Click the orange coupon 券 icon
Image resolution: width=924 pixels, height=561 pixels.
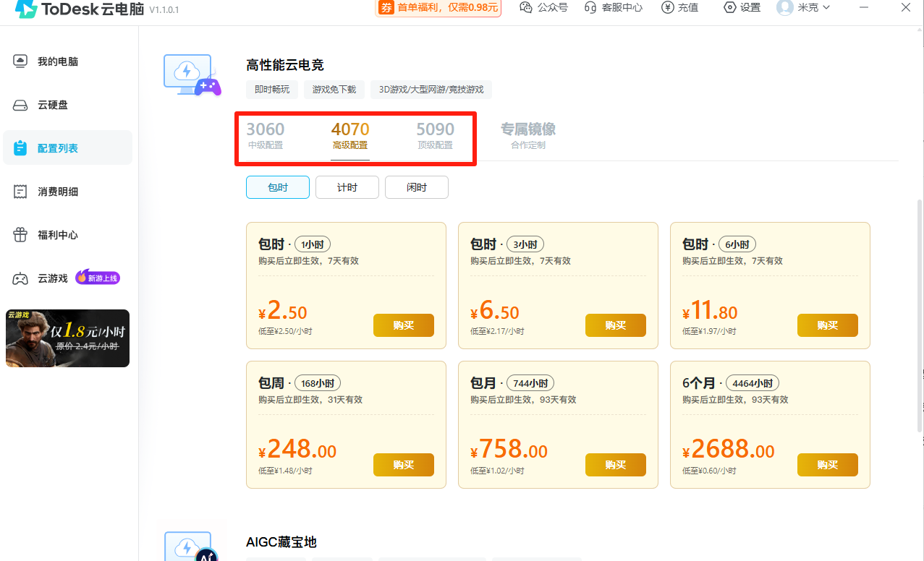coord(386,7)
